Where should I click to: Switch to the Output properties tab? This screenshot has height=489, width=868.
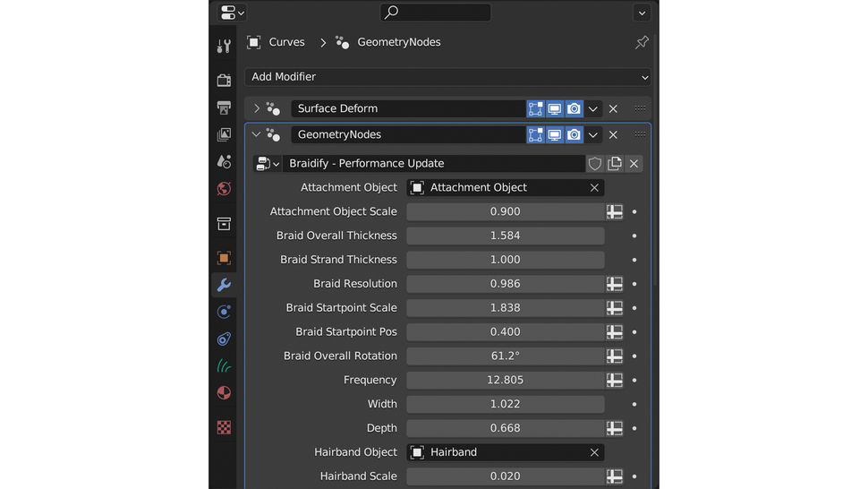pos(224,107)
